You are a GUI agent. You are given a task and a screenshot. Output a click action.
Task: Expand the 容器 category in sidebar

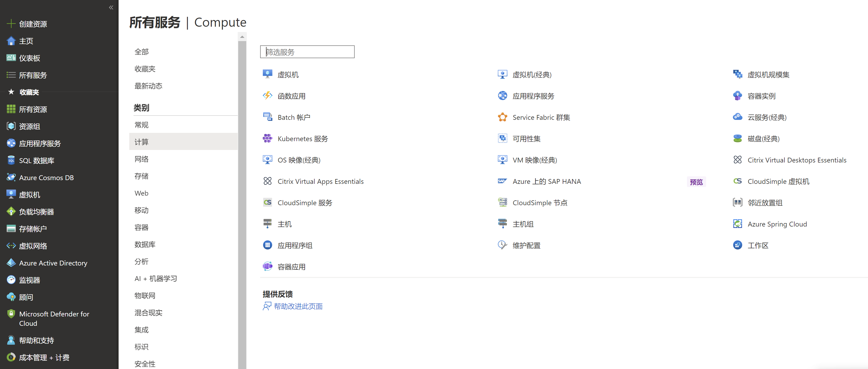pyautogui.click(x=142, y=227)
